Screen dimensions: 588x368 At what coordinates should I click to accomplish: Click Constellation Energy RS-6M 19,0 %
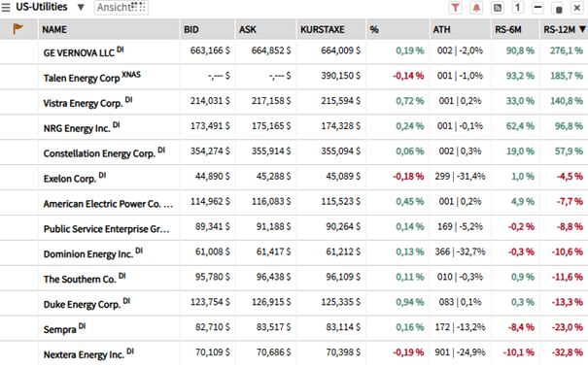[x=520, y=151]
